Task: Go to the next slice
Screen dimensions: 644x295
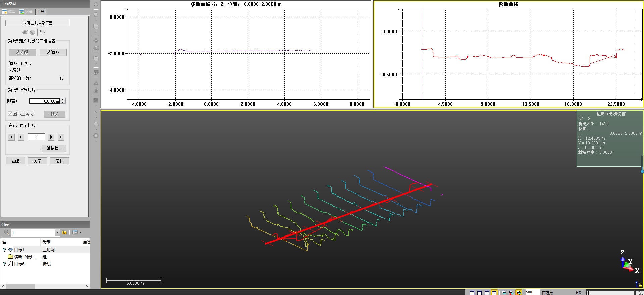Action: tap(51, 137)
